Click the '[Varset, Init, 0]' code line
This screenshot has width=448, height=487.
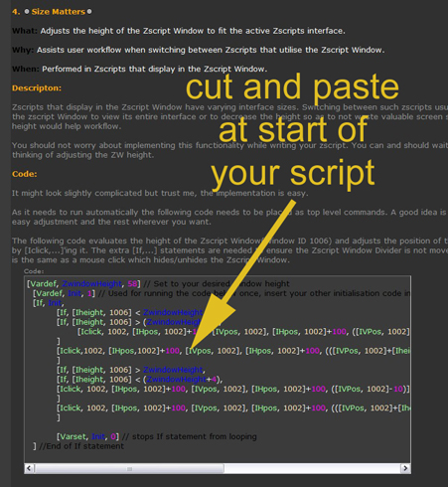tap(157, 436)
